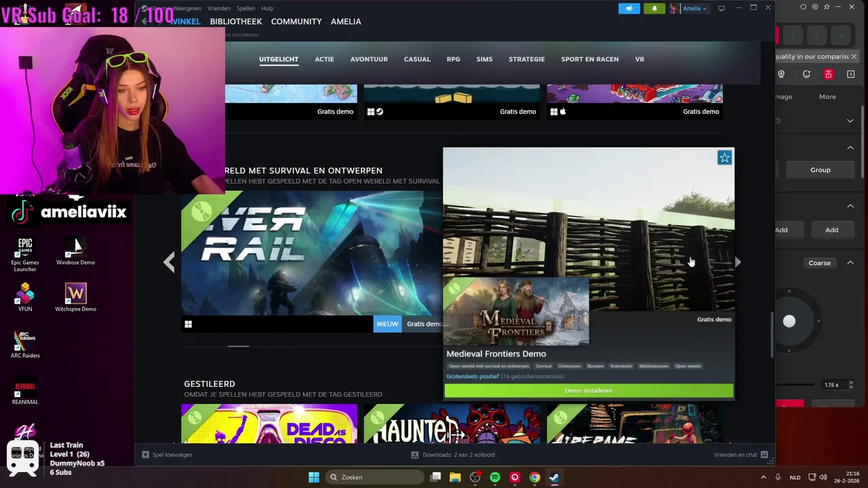This screenshot has height=488, width=868.
Task: Open the Spellen menu
Action: pyautogui.click(x=245, y=8)
